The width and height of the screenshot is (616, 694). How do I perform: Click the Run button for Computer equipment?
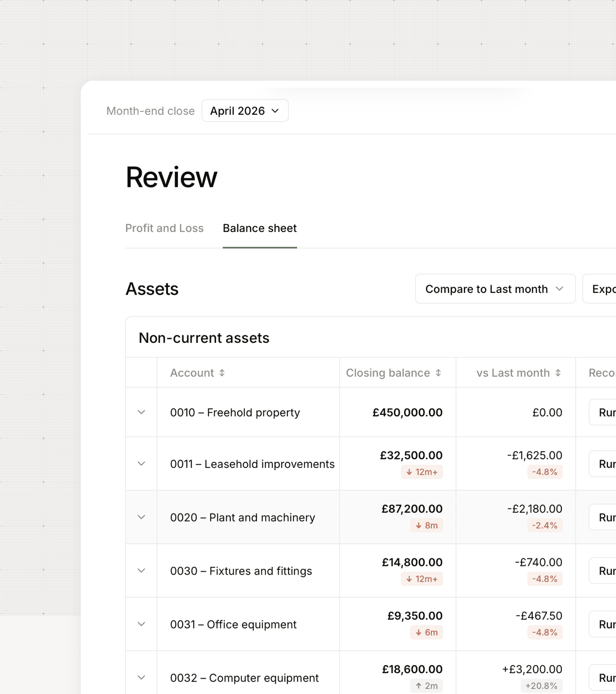click(x=603, y=677)
